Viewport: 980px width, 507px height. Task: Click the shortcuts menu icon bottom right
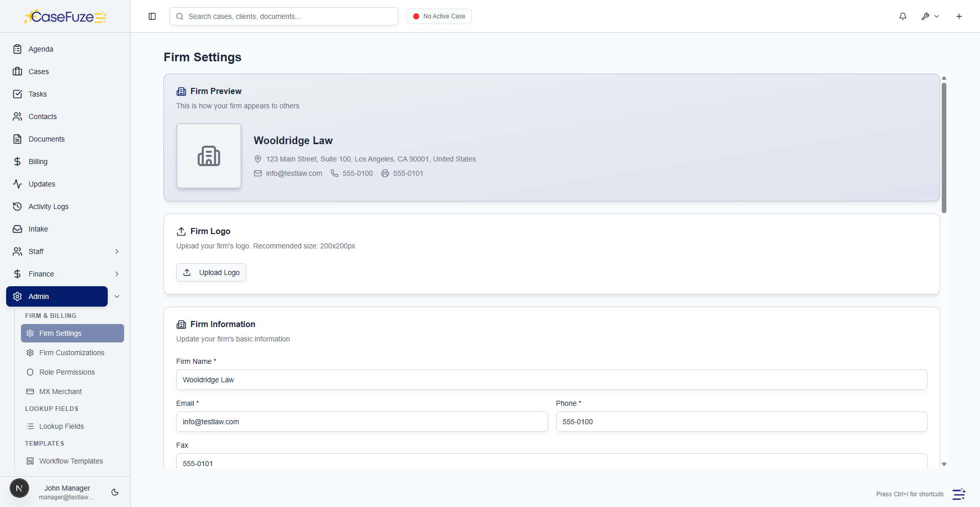[959, 494]
